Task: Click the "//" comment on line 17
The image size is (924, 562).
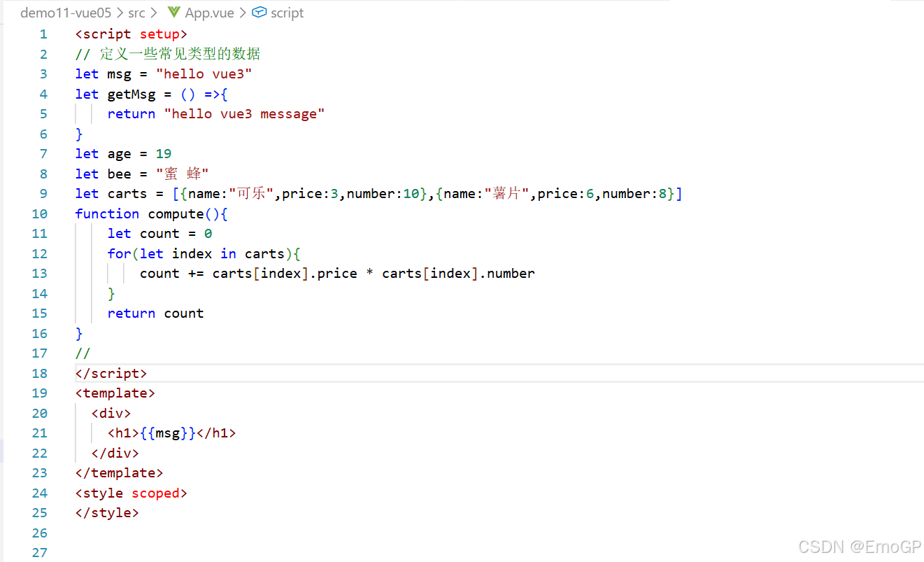Action: pos(83,353)
